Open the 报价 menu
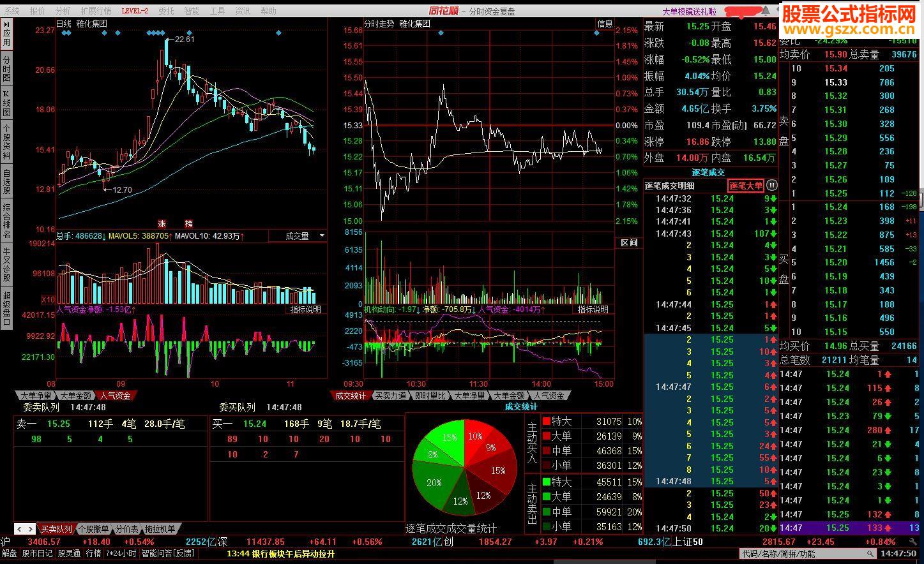 (38, 10)
